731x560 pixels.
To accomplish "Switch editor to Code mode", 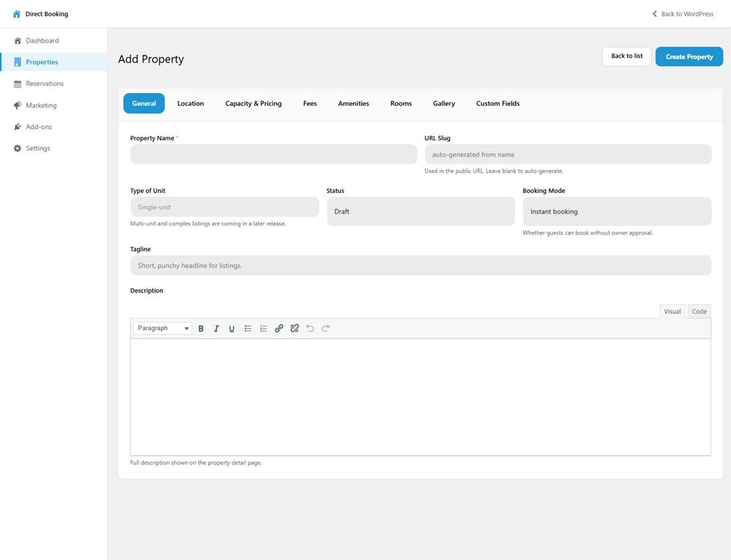I will click(699, 311).
